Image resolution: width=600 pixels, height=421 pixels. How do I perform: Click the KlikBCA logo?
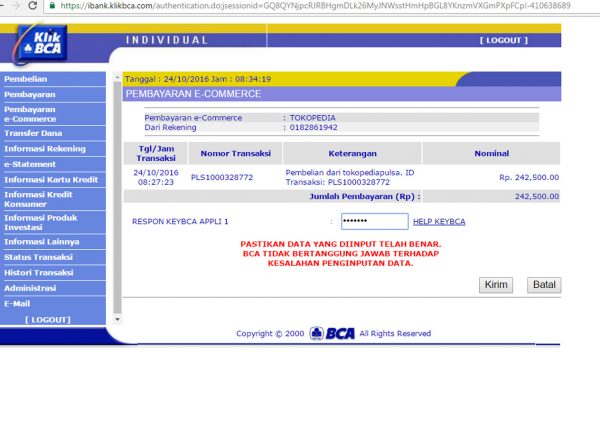click(x=42, y=43)
